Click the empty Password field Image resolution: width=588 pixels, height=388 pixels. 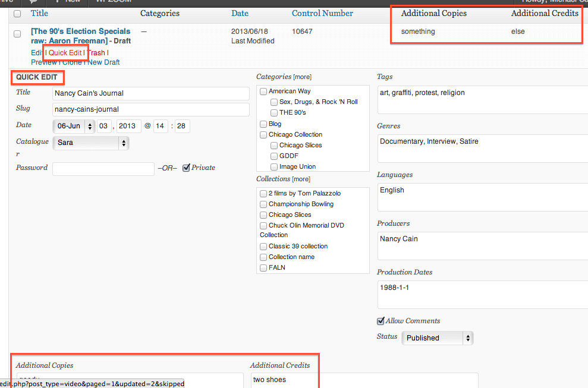point(103,168)
